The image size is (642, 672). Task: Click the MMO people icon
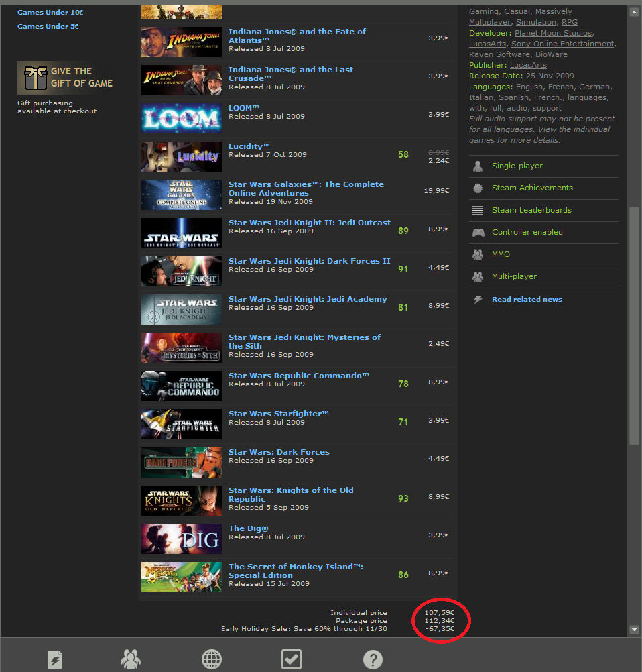coord(478,255)
